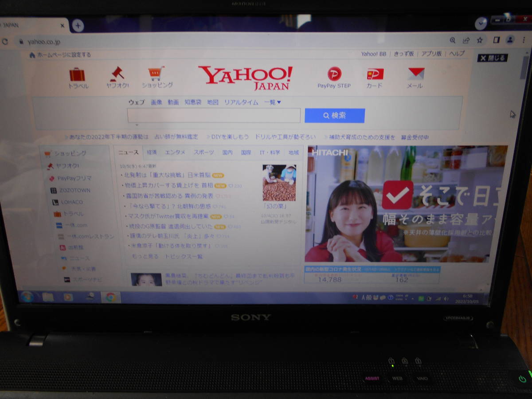The width and height of the screenshot is (532, 399).
Task: Click the share icon in address bar
Action: pyautogui.click(x=466, y=40)
